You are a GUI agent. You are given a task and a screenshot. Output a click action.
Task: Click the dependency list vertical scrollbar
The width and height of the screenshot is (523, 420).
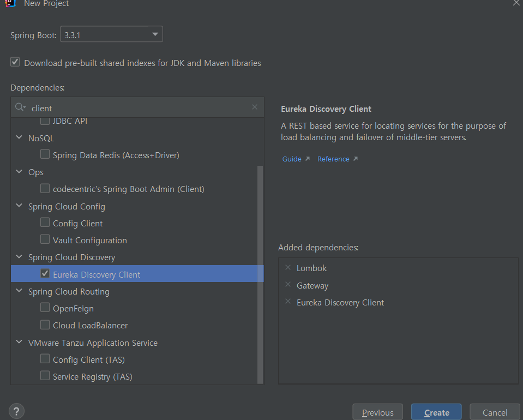pos(260,274)
